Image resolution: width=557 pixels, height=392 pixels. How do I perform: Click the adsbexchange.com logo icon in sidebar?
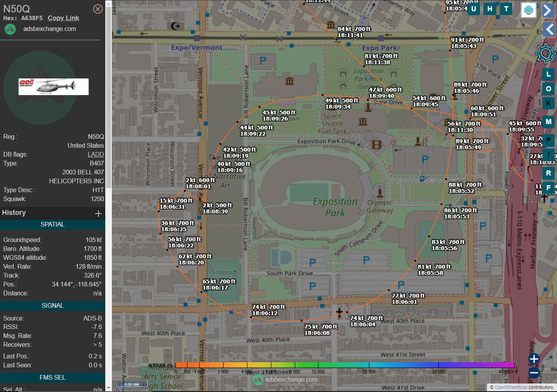click(x=10, y=29)
